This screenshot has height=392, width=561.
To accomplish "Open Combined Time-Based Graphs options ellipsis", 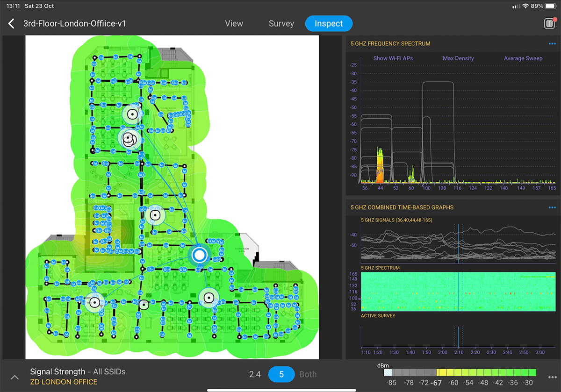I will (552, 207).
